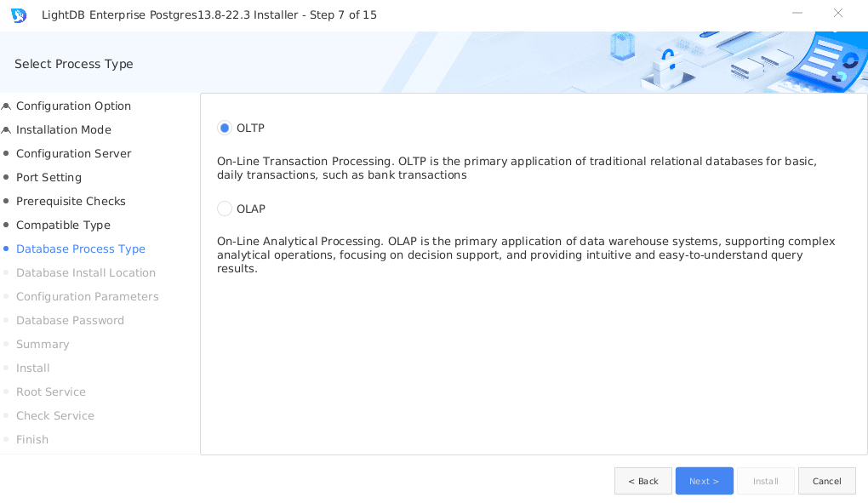Select Prerequisite Checks in sidebar
This screenshot has height=503, width=868.
pos(71,201)
